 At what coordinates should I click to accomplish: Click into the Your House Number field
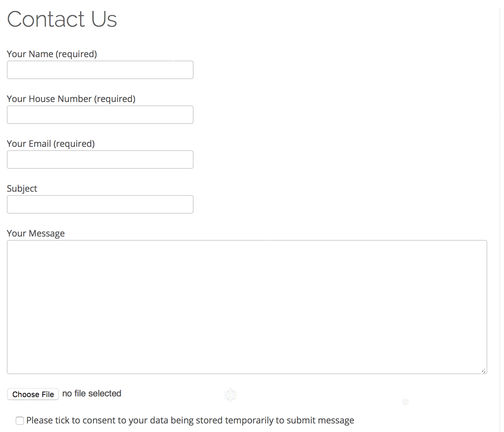pos(100,115)
